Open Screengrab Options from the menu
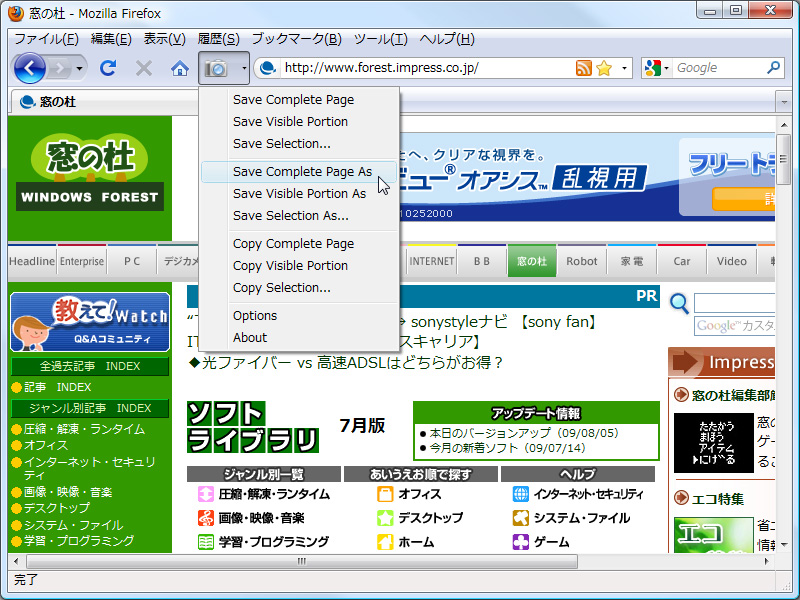This screenshot has height=600, width=800. [255, 315]
